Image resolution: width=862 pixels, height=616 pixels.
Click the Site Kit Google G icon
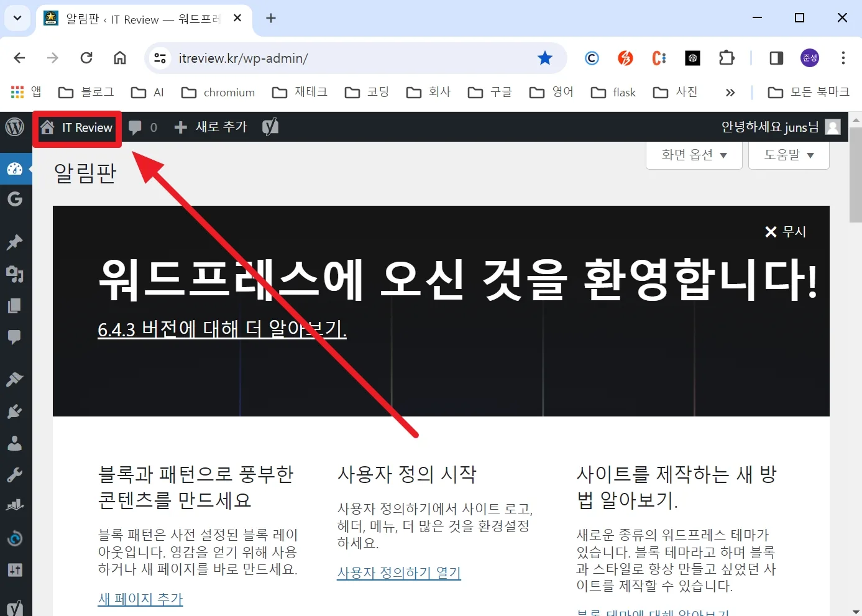(x=14, y=199)
